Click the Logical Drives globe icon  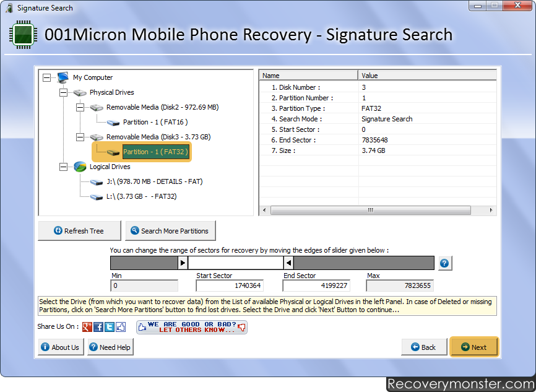(x=80, y=167)
